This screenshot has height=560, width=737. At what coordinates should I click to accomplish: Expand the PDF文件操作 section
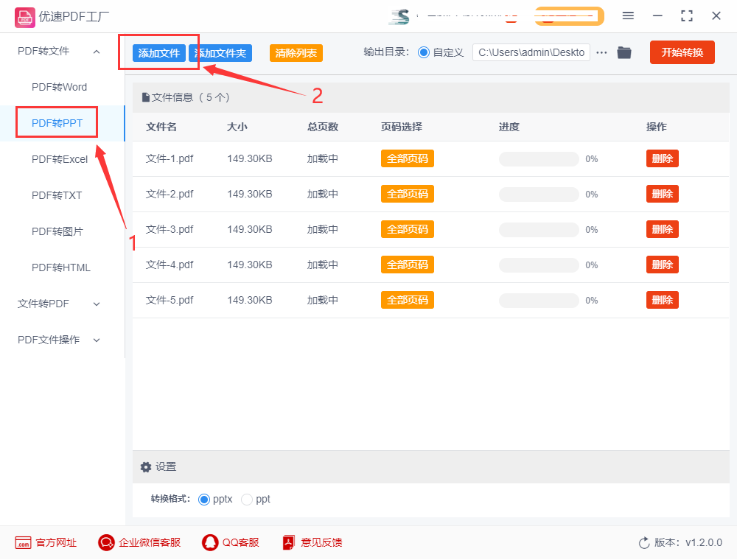97,340
